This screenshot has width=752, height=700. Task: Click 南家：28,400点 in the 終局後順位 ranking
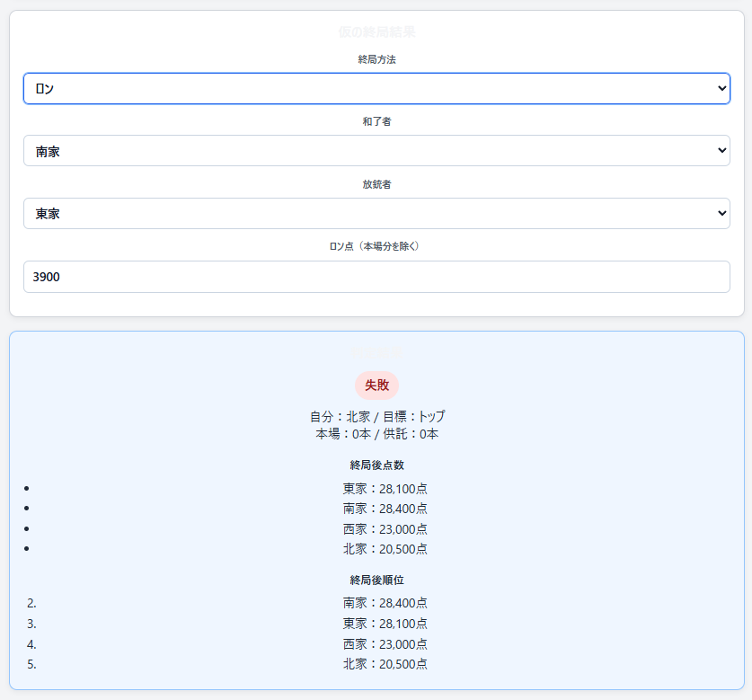[x=385, y=603]
